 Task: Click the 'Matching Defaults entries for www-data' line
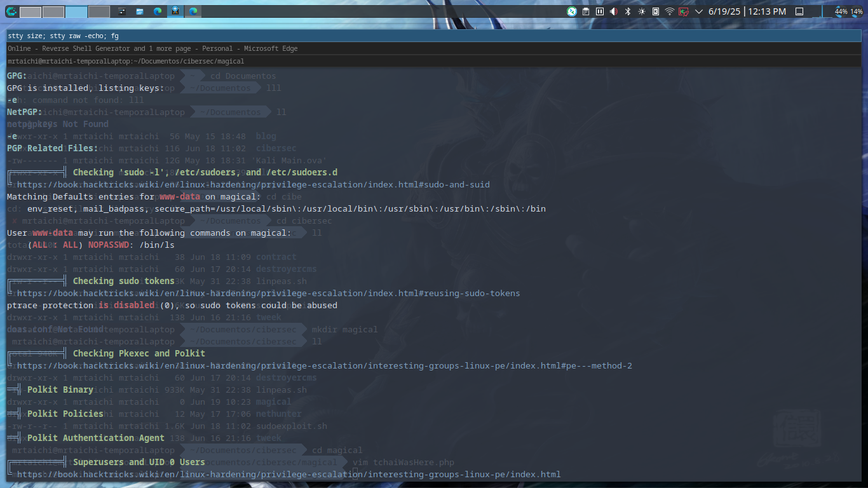134,196
